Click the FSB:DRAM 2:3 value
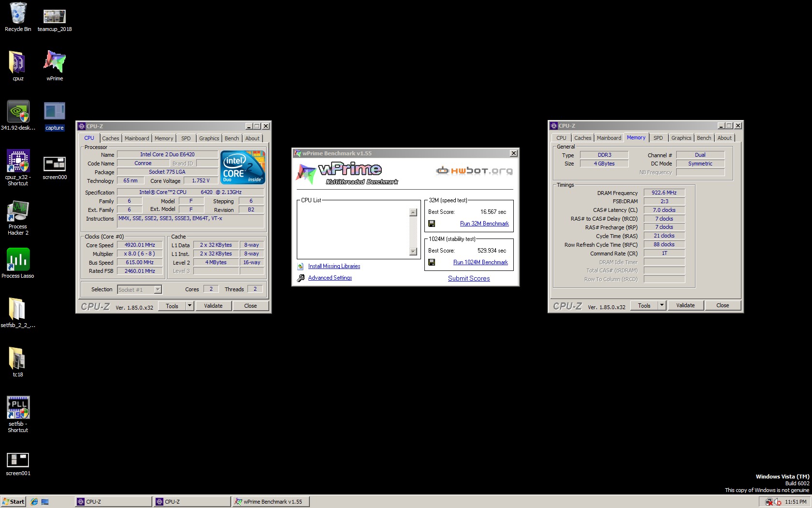812x508 pixels. (x=664, y=201)
